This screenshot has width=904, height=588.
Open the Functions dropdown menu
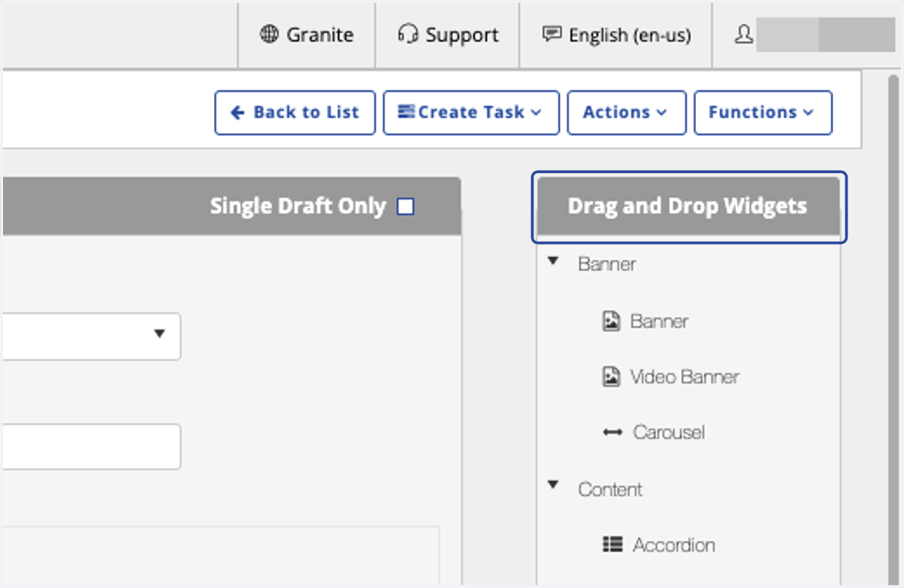coord(762,113)
